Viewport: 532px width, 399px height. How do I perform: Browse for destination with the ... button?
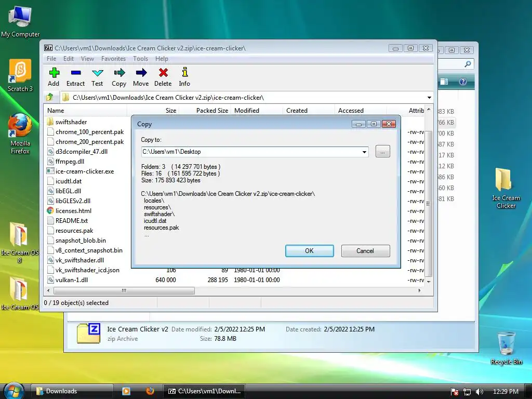click(383, 151)
